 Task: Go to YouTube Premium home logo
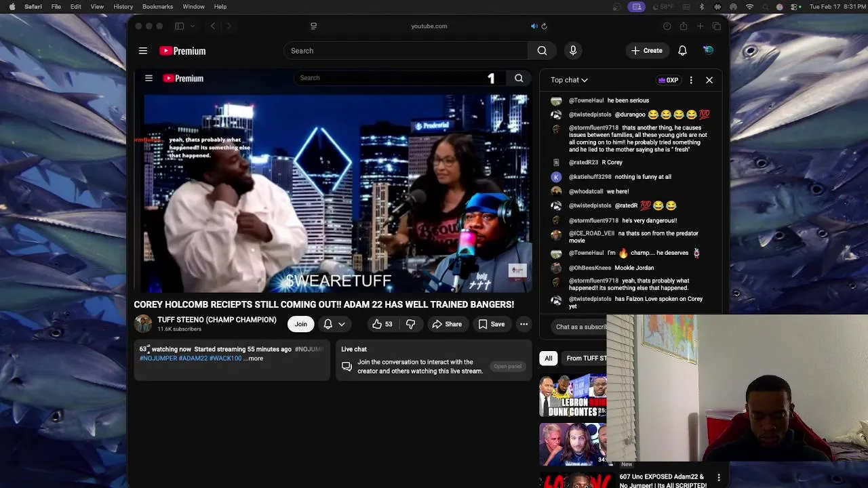(x=182, y=51)
